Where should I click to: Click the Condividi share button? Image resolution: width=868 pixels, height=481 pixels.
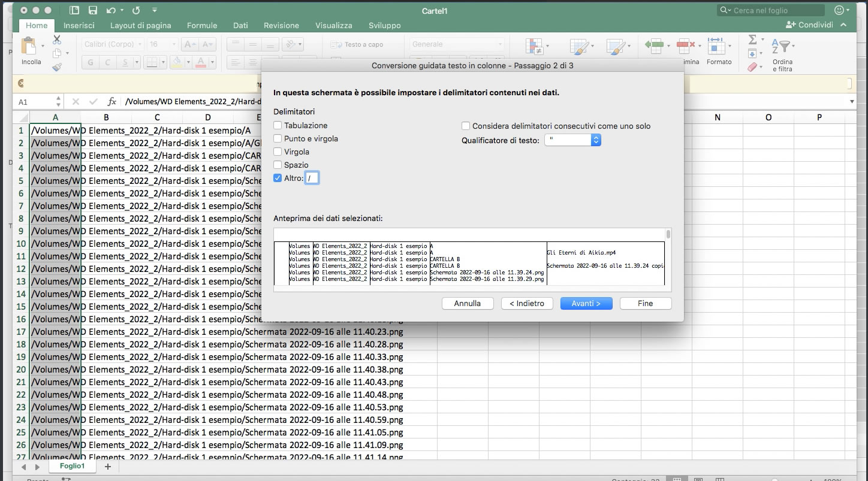point(809,25)
